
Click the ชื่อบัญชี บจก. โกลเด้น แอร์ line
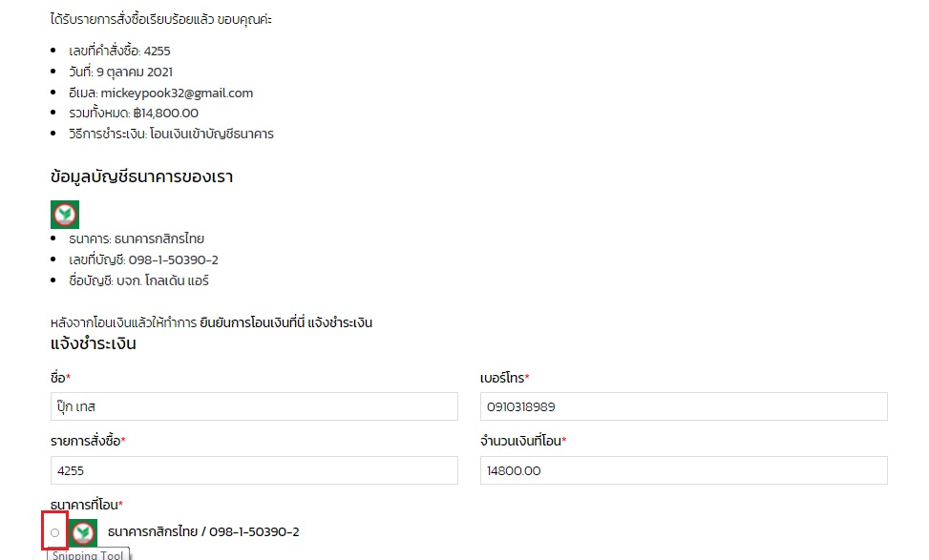(138, 280)
